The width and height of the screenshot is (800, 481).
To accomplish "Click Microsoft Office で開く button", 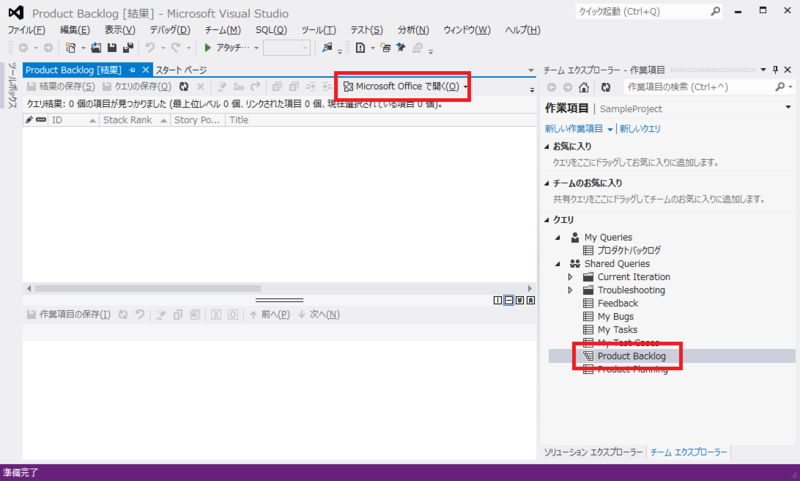I will pyautogui.click(x=401, y=87).
